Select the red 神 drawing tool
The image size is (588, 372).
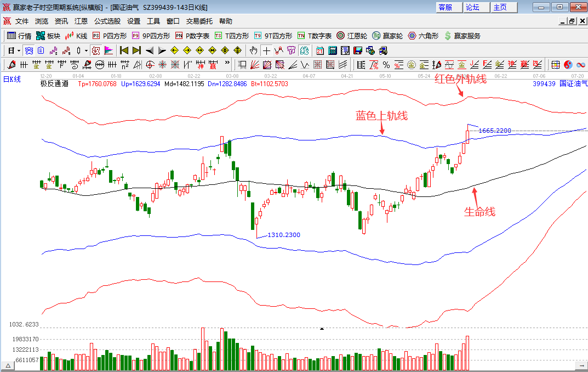click(200, 65)
